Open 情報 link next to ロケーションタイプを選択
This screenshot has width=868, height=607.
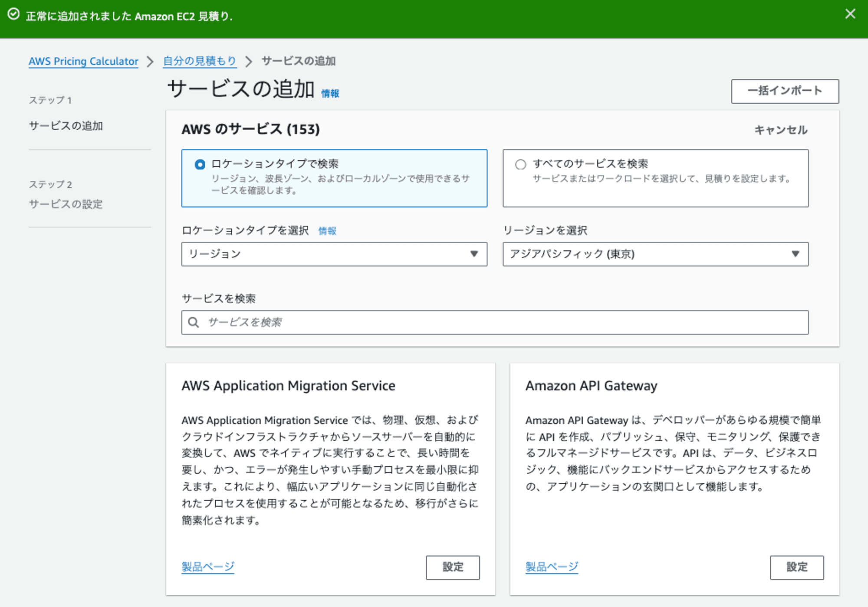pos(327,231)
